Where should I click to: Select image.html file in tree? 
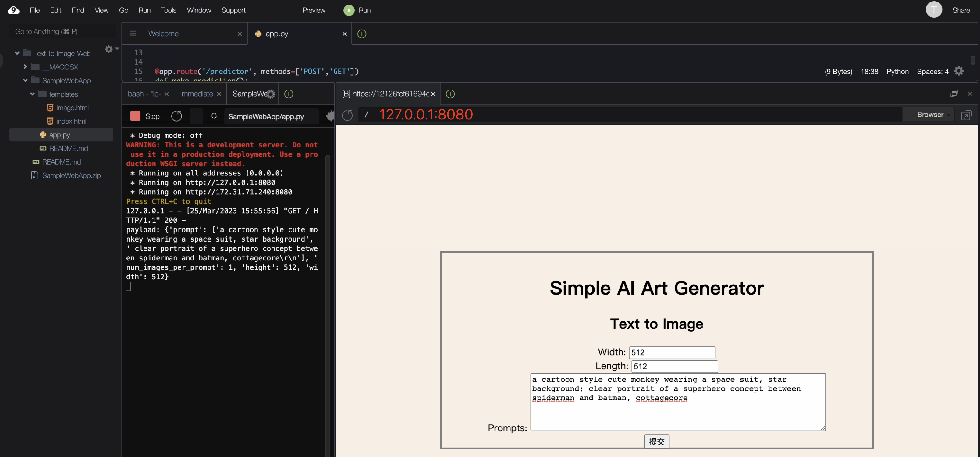click(x=72, y=108)
